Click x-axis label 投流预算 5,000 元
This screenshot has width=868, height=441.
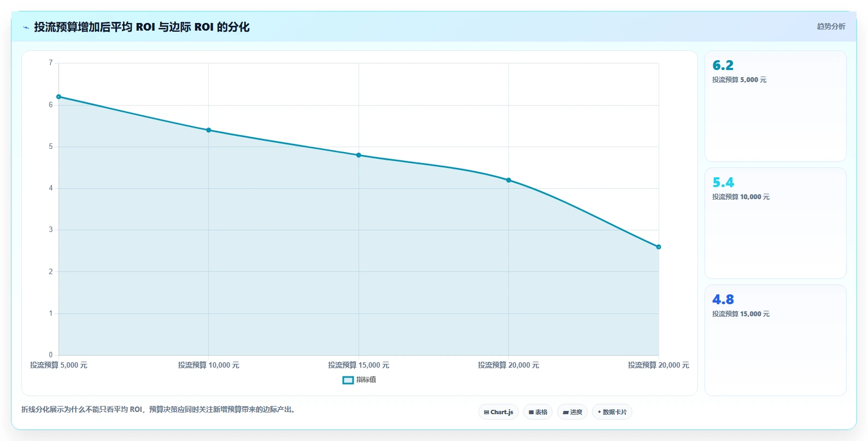58,365
